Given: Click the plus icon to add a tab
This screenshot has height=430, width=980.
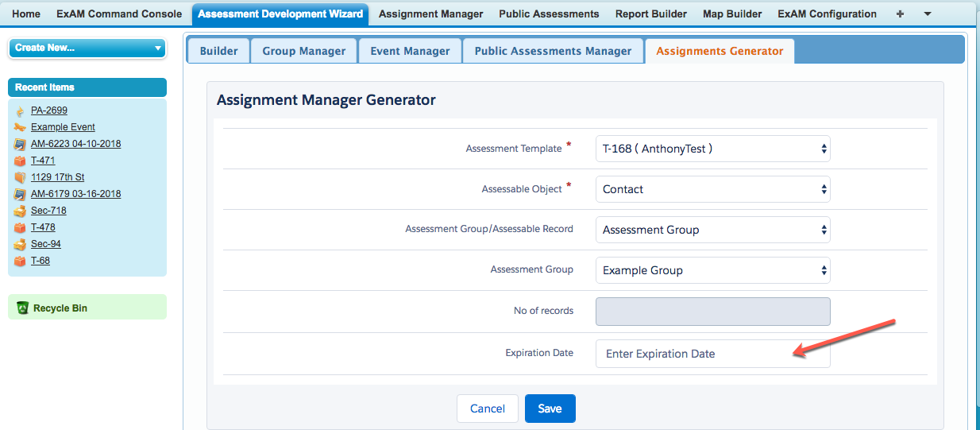Looking at the screenshot, I should coord(900,14).
